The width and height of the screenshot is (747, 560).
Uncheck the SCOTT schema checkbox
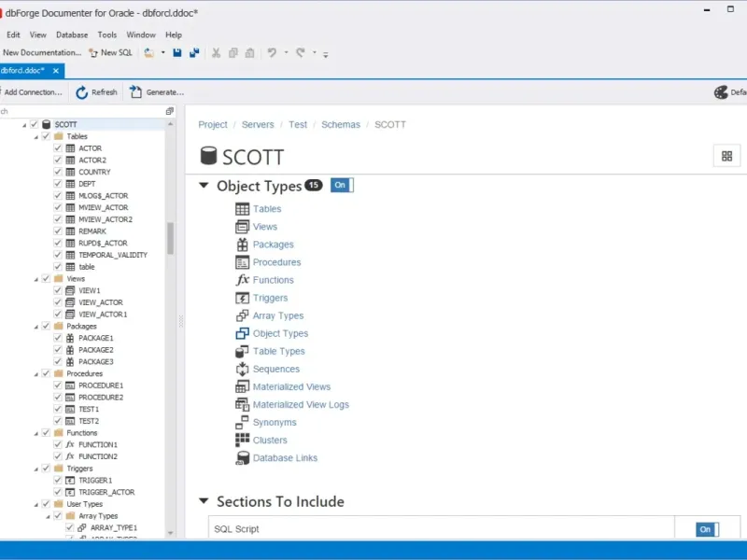(x=34, y=124)
